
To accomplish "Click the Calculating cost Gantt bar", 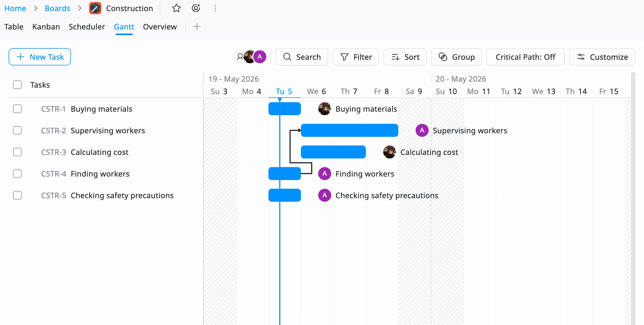I will tap(333, 152).
